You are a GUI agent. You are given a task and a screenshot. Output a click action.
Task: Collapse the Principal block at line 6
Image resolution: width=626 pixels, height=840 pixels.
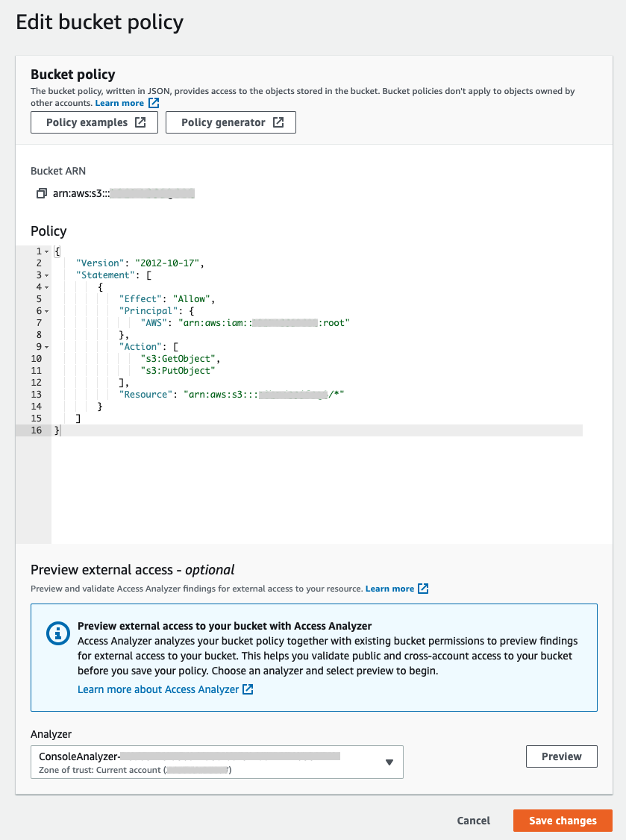click(46, 310)
